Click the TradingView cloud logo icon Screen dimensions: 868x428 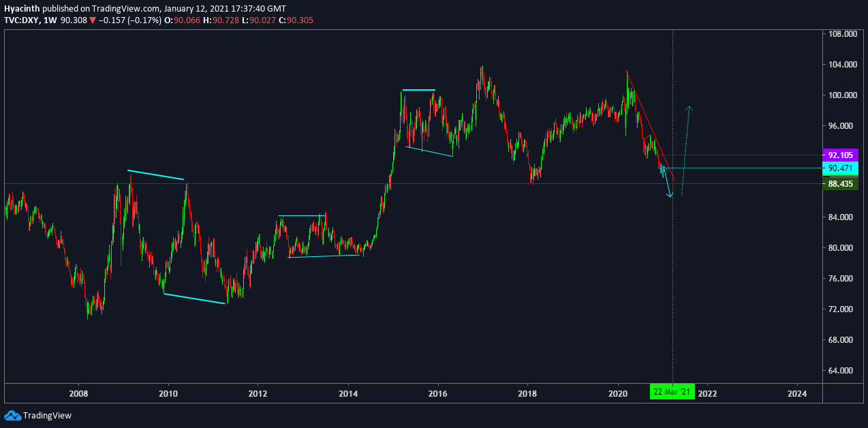pos(12,415)
